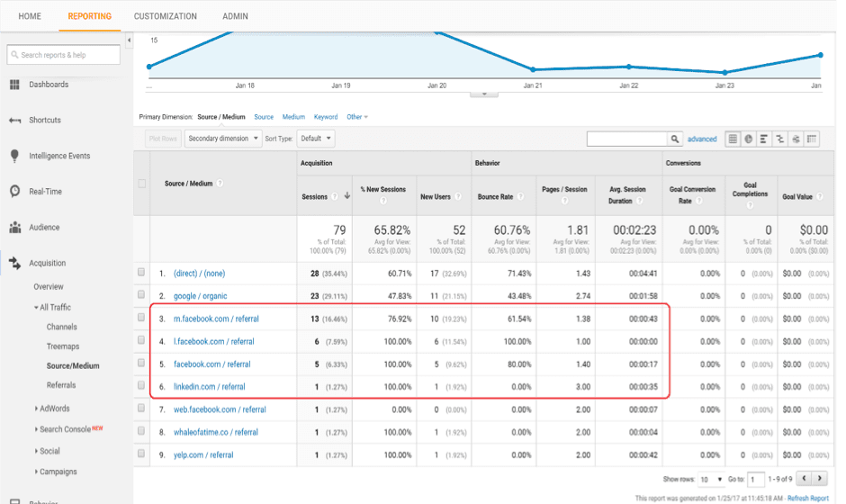Open the Other primary dimension dropdown

(x=356, y=117)
